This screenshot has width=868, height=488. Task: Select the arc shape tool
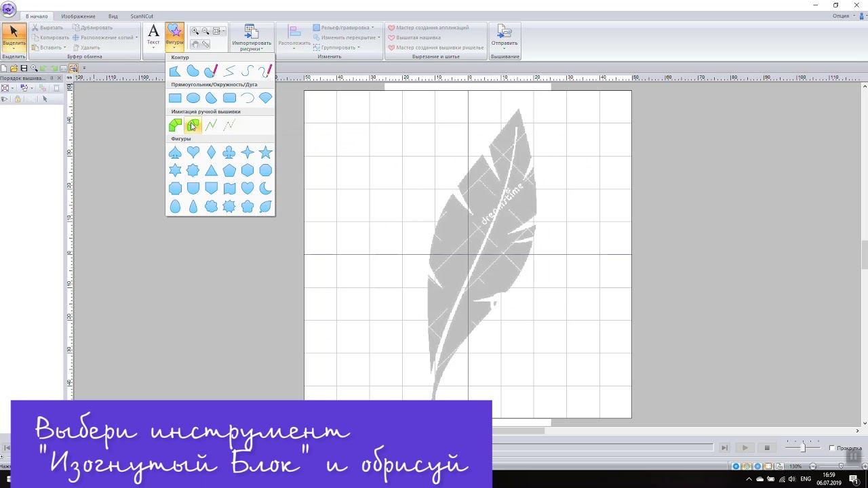point(248,98)
